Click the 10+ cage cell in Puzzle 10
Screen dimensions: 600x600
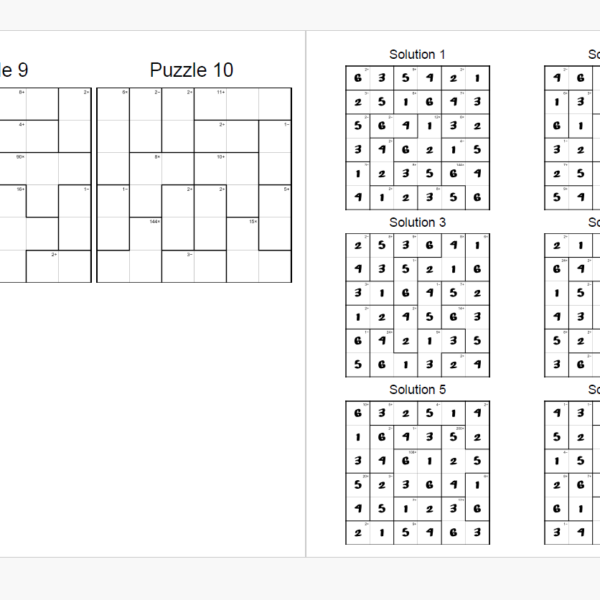tap(210, 169)
